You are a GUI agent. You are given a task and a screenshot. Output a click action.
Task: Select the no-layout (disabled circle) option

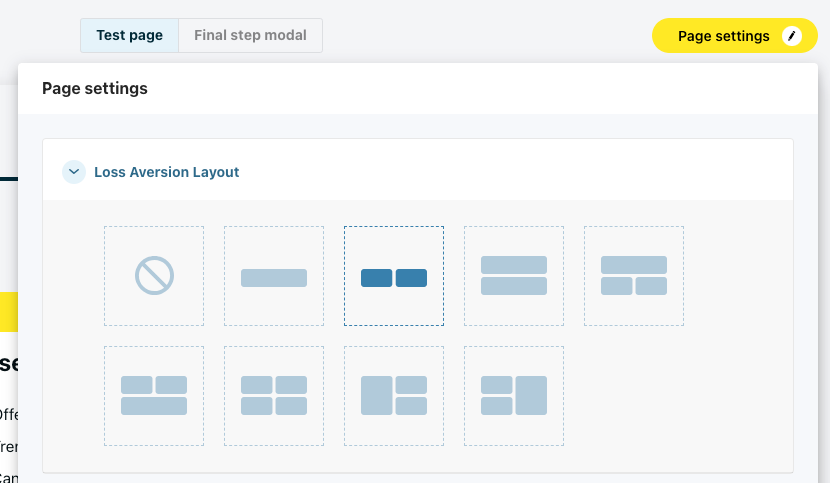[154, 276]
